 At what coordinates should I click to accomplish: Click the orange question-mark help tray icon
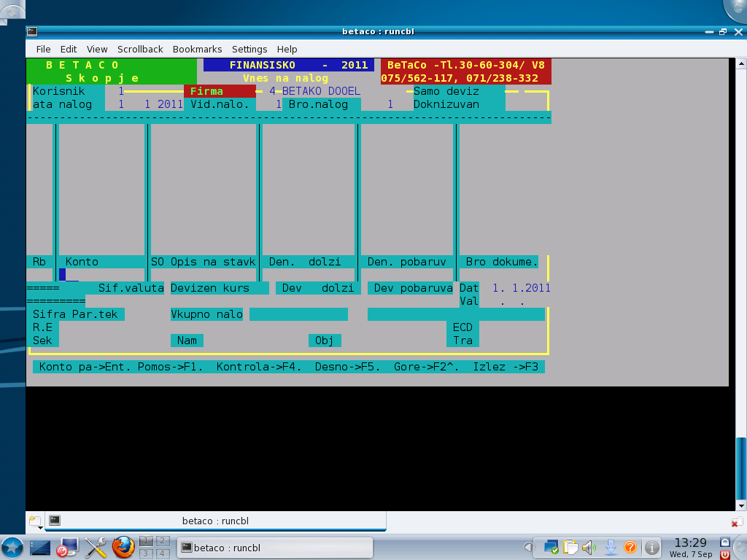[x=630, y=547]
